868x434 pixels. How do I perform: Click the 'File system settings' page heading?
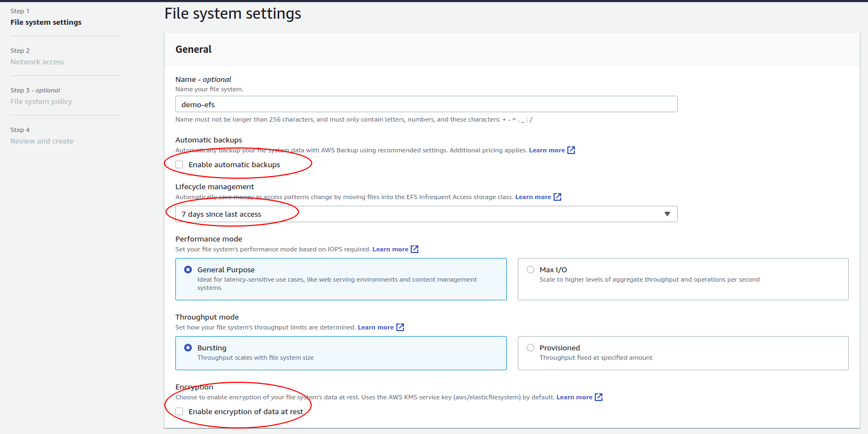point(233,14)
